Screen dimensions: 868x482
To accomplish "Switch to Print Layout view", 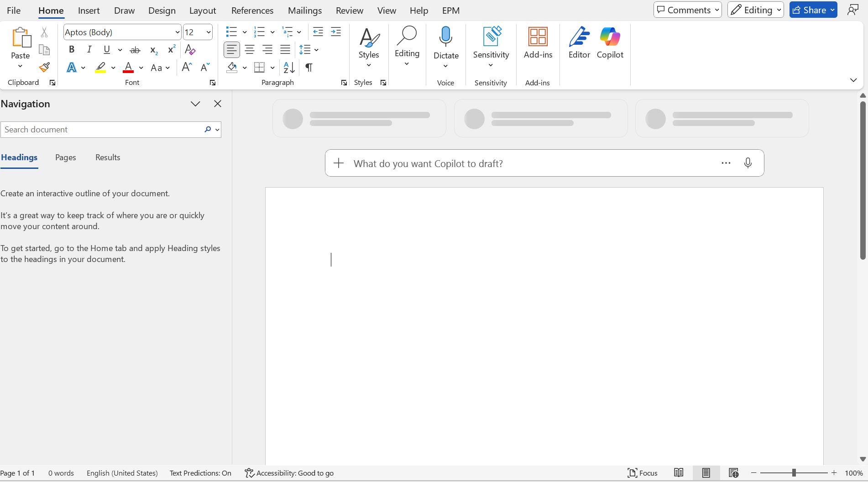I will [706, 473].
